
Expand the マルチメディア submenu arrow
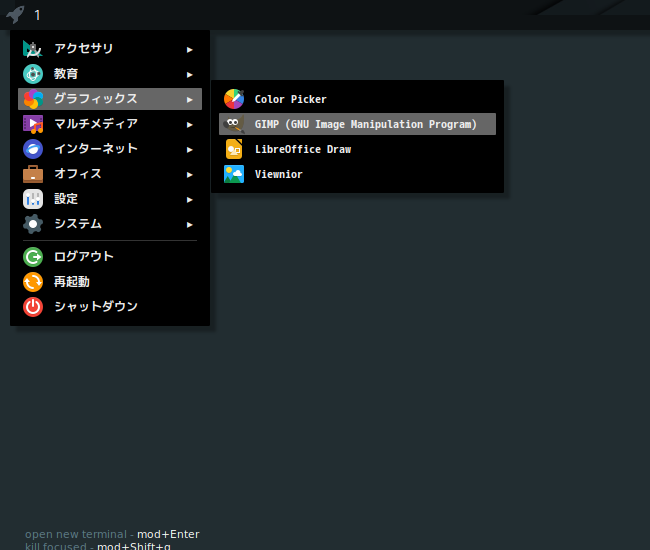(189, 125)
